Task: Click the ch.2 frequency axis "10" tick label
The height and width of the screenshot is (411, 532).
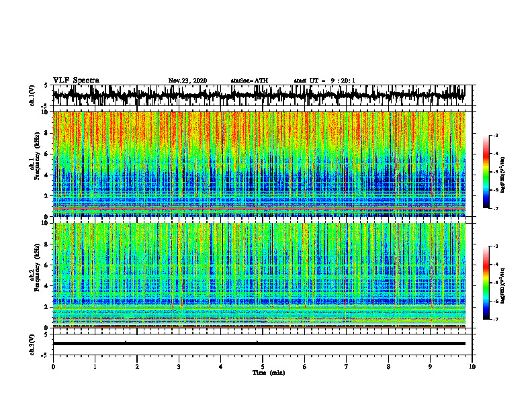Action: coord(45,223)
